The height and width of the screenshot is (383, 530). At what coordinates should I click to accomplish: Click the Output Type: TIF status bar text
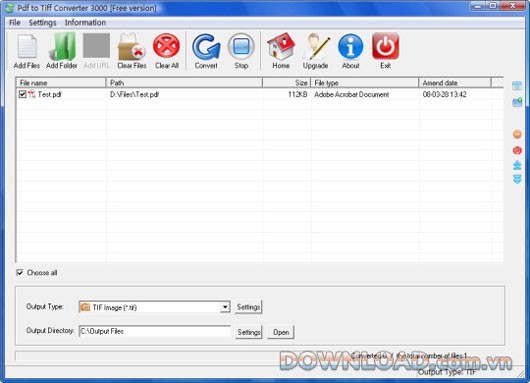tap(447, 372)
